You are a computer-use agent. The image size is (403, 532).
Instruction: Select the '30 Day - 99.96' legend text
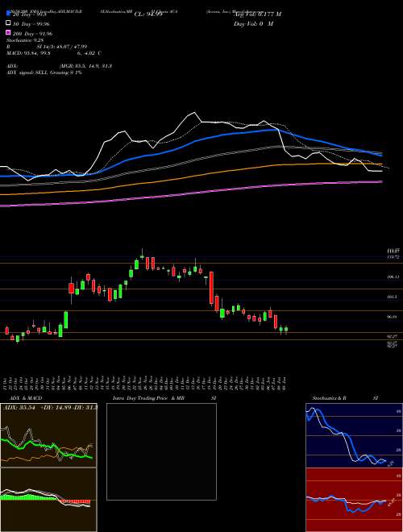coord(31,23)
